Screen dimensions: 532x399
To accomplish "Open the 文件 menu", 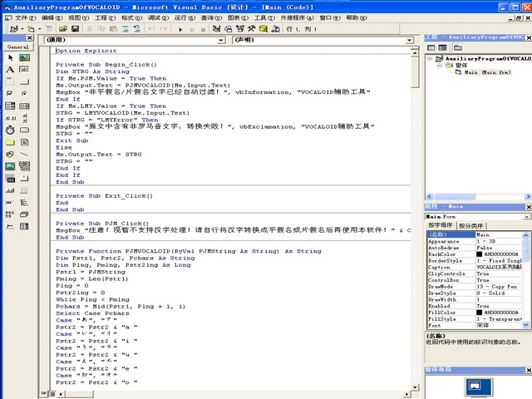I will click(25, 17).
